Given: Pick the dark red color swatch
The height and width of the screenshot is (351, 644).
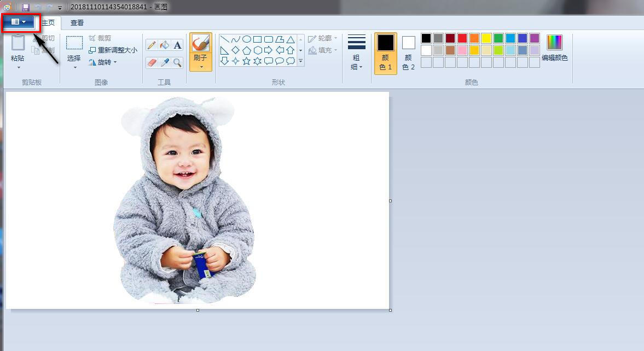Looking at the screenshot, I should (x=450, y=38).
